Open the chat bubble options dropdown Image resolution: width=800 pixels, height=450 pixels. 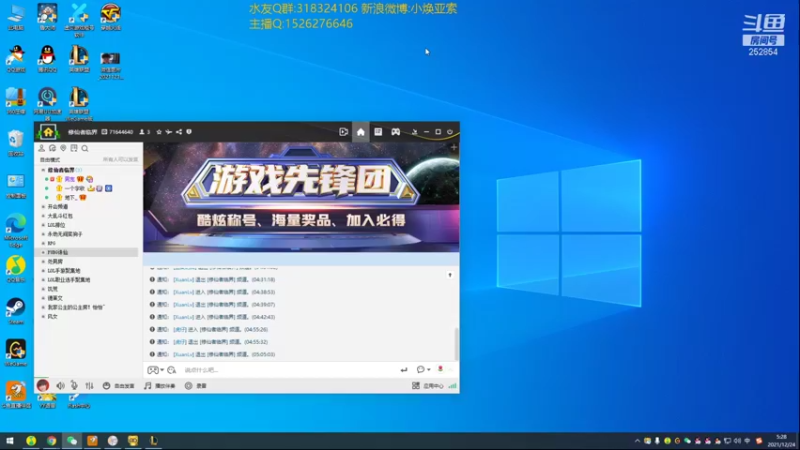[423, 369]
